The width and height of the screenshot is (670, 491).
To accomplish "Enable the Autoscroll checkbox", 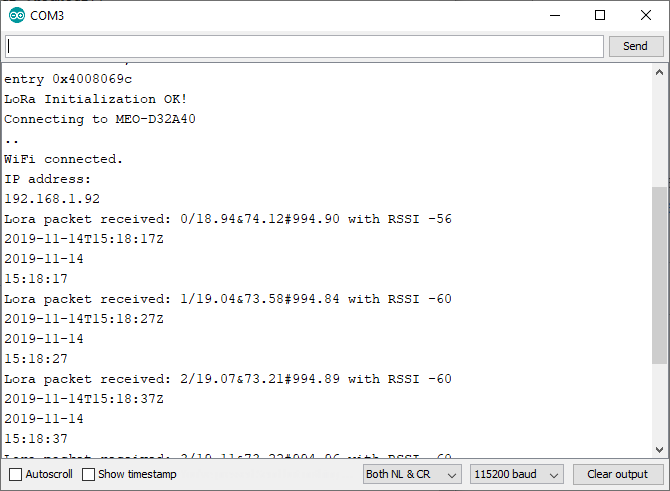I will (15, 474).
